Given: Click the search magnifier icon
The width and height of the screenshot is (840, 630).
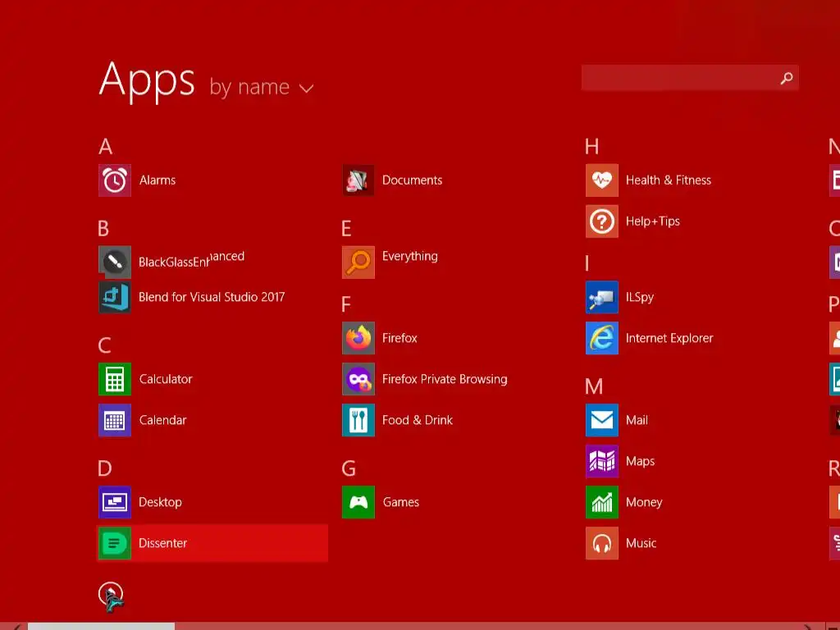Looking at the screenshot, I should pyautogui.click(x=787, y=78).
